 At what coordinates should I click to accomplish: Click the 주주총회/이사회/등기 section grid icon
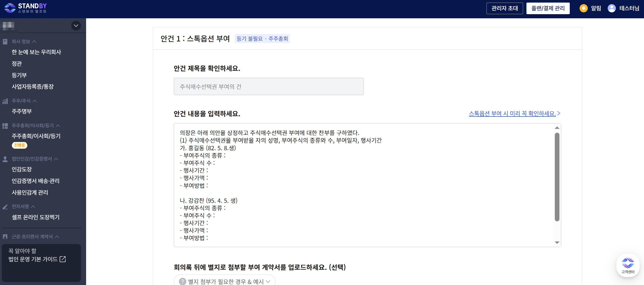click(x=5, y=126)
